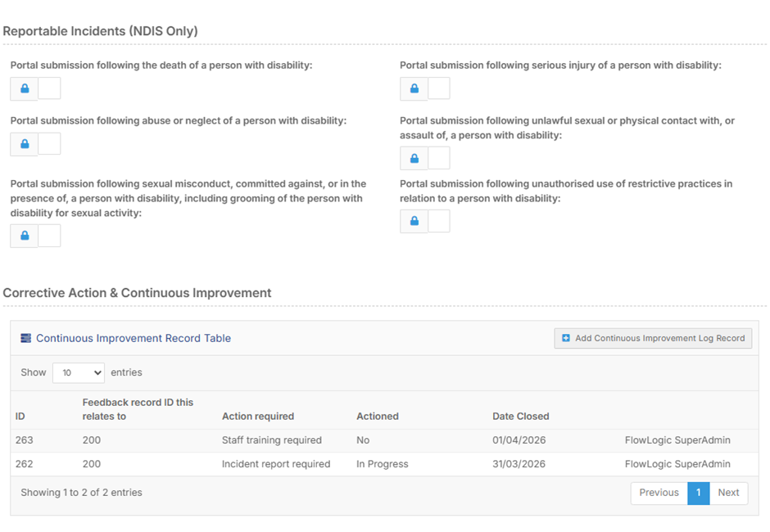770x532 pixels.
Task: Click the Continuous Improvement Record Table icon
Action: tap(26, 338)
